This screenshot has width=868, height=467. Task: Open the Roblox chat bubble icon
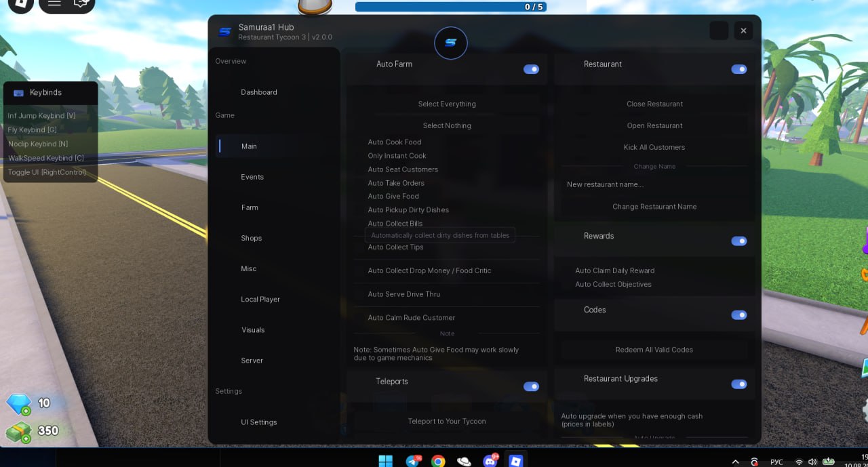pyautogui.click(x=81, y=3)
